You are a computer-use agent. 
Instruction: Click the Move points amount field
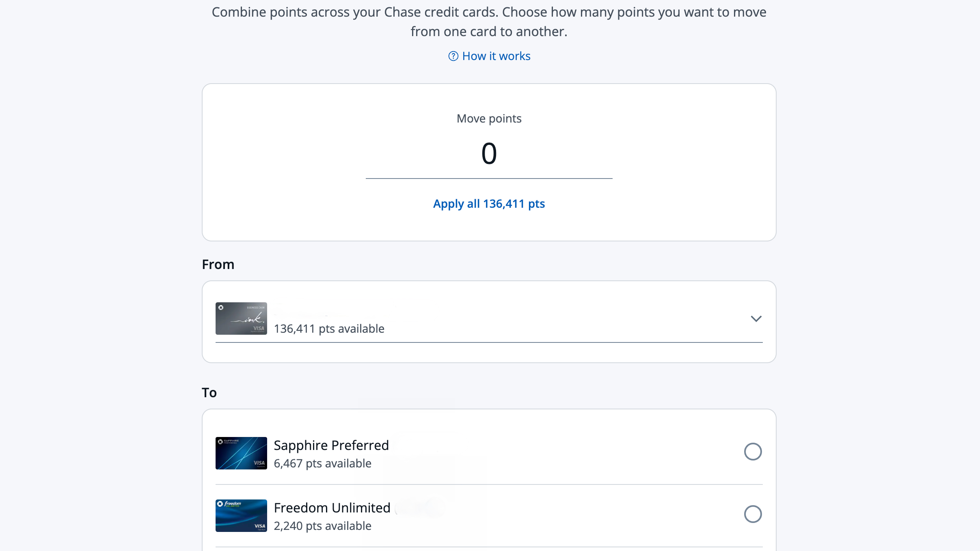pos(489,154)
